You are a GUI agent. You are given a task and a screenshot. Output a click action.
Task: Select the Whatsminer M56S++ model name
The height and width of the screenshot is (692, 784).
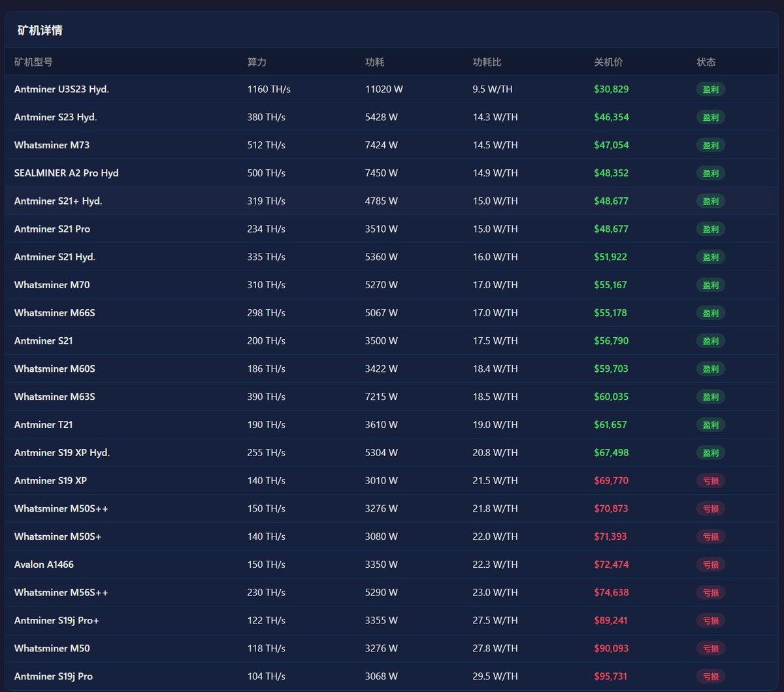pyautogui.click(x=61, y=593)
